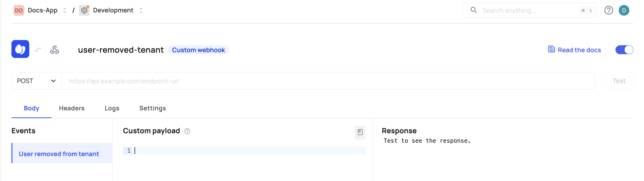The width and height of the screenshot is (644, 181).
Task: Go to the Settings tab
Action: click(x=152, y=108)
